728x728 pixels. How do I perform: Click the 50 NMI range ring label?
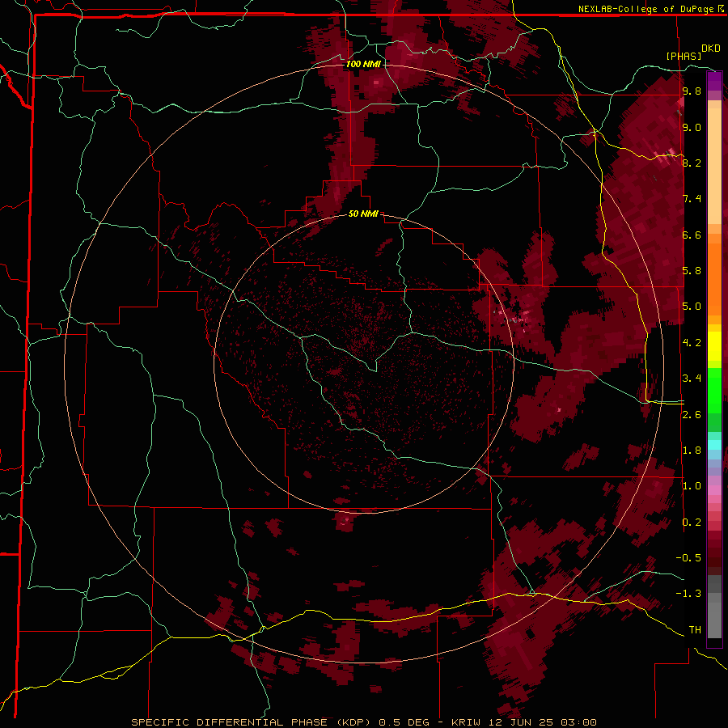click(363, 214)
